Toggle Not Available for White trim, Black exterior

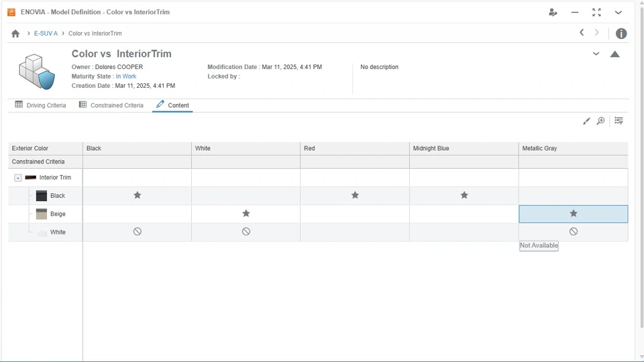pyautogui.click(x=138, y=231)
